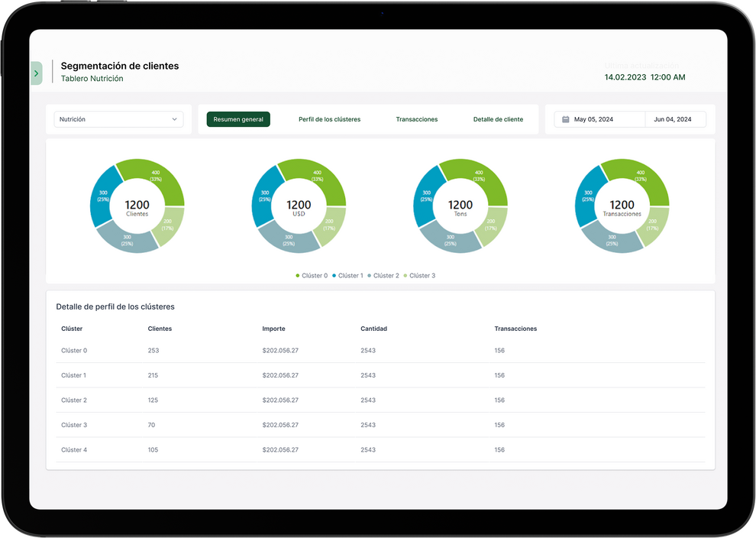Switch to Perfil de los clústeres tab
The width and height of the screenshot is (756, 538).
pos(329,120)
